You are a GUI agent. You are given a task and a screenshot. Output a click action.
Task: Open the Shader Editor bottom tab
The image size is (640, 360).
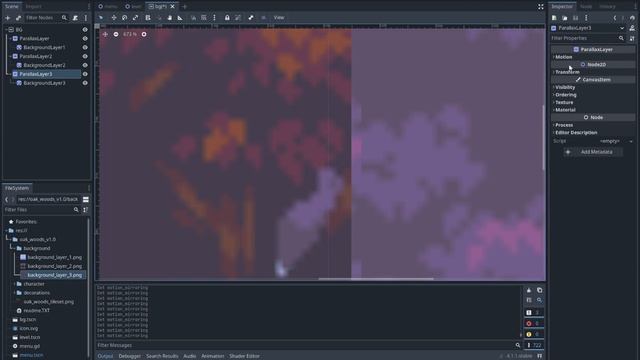[244, 356]
